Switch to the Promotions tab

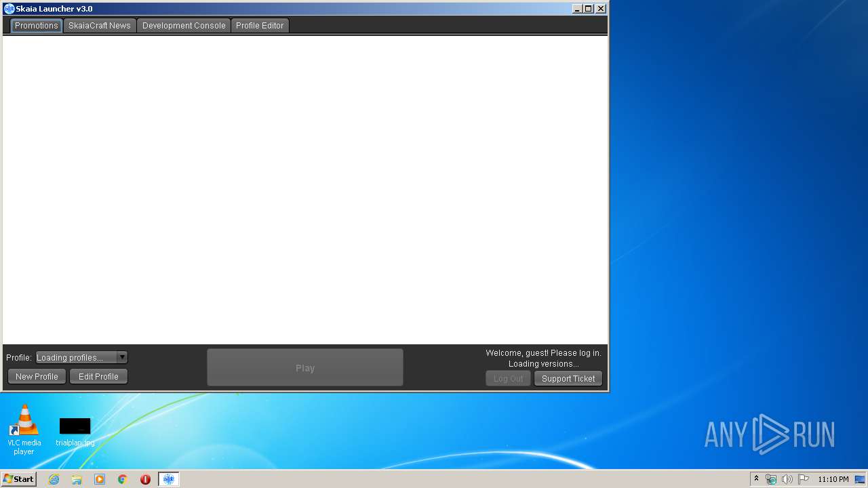37,26
